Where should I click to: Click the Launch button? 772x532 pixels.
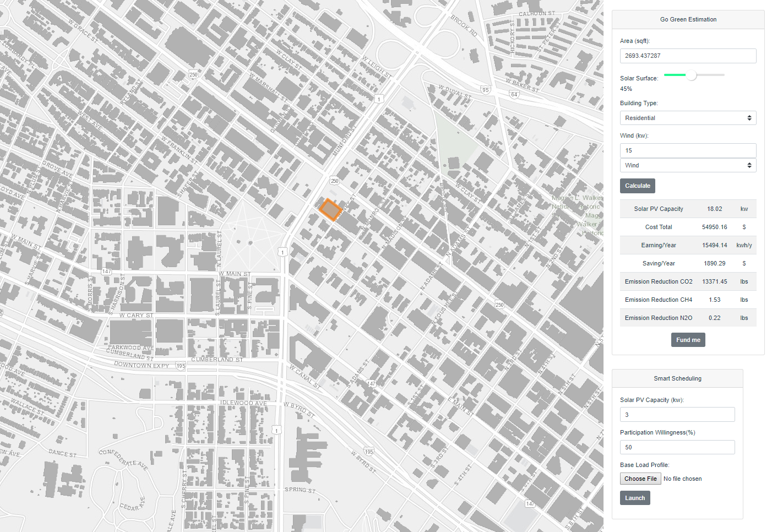click(x=635, y=498)
